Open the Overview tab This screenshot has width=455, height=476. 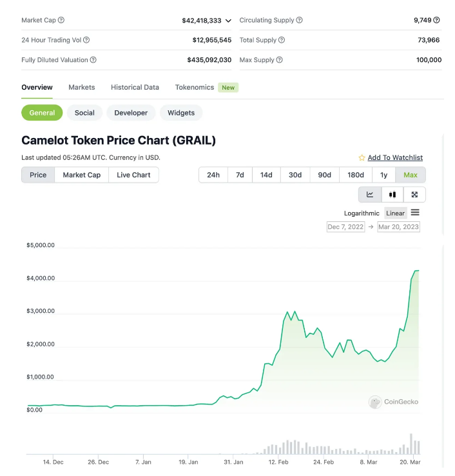tap(37, 88)
